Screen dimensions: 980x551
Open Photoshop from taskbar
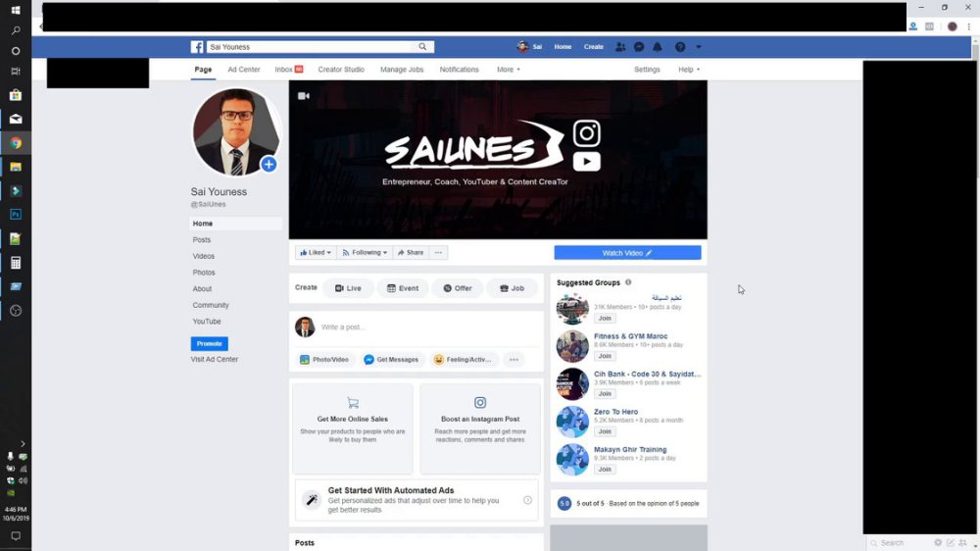pyautogui.click(x=16, y=215)
